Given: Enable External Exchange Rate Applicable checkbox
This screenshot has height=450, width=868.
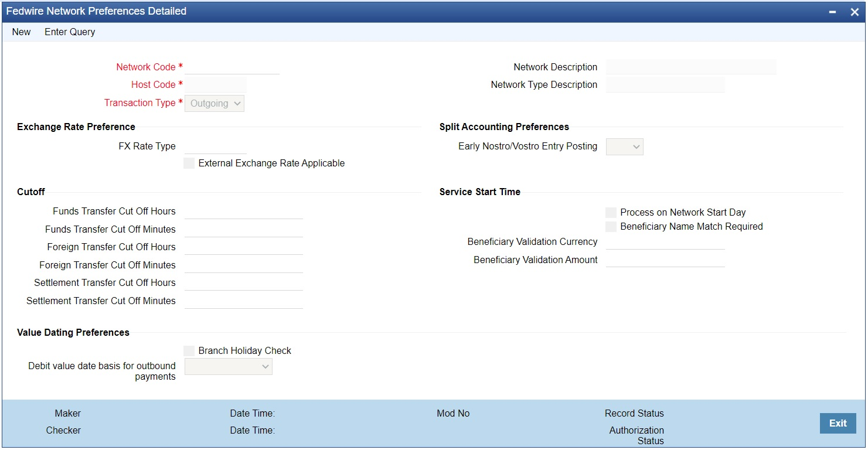Looking at the screenshot, I should [x=189, y=163].
